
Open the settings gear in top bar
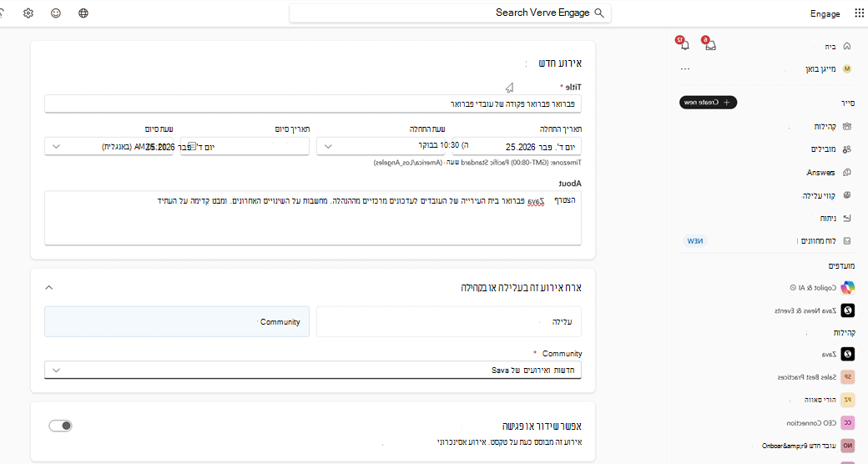tap(28, 13)
